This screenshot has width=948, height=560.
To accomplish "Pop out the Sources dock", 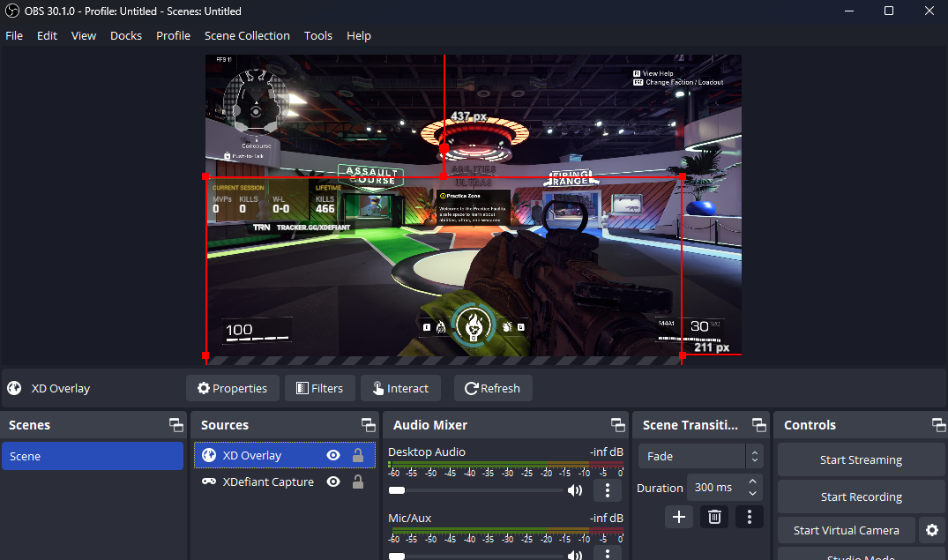I will 369,425.
